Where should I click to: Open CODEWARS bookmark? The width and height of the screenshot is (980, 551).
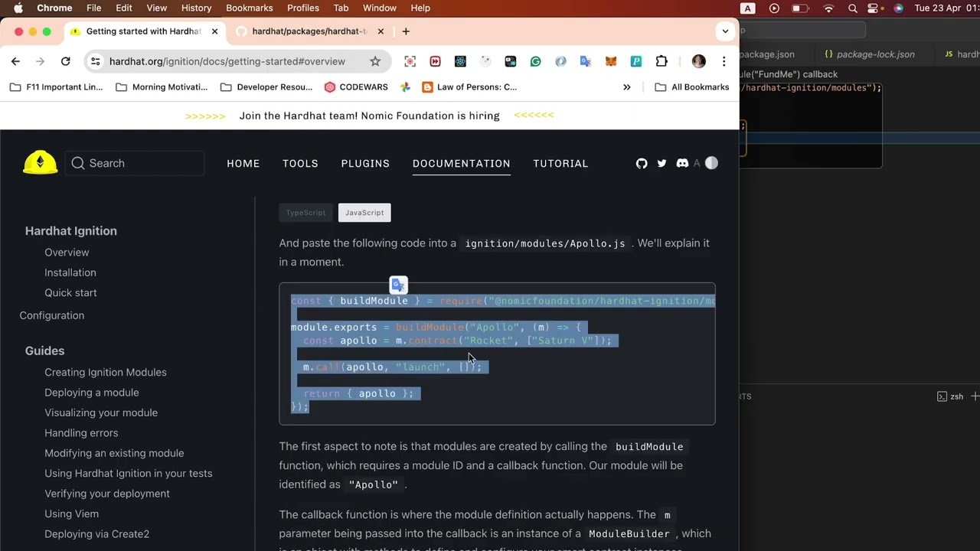pos(356,87)
